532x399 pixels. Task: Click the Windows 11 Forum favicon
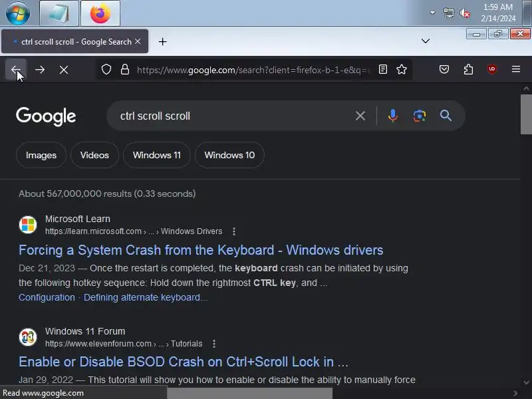coord(28,337)
